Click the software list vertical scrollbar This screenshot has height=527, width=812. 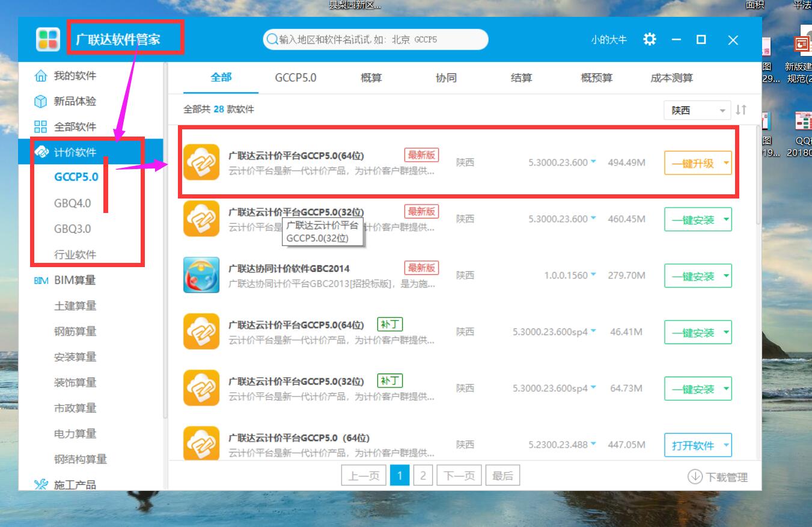click(x=757, y=174)
